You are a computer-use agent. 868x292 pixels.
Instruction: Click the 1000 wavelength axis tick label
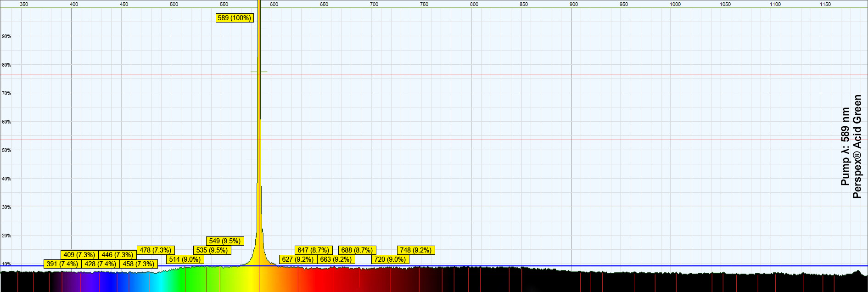coord(675,4)
